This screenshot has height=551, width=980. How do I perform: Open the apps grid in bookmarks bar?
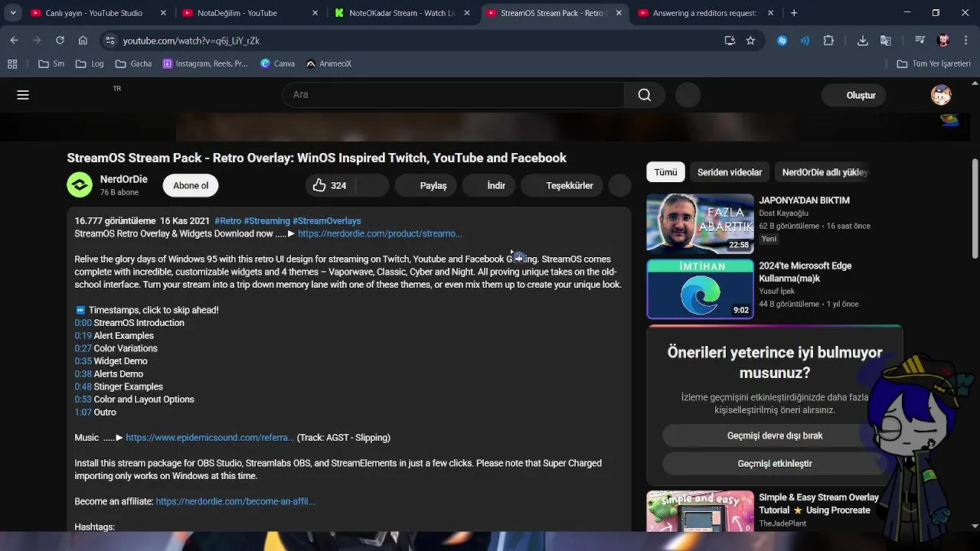click(x=12, y=64)
